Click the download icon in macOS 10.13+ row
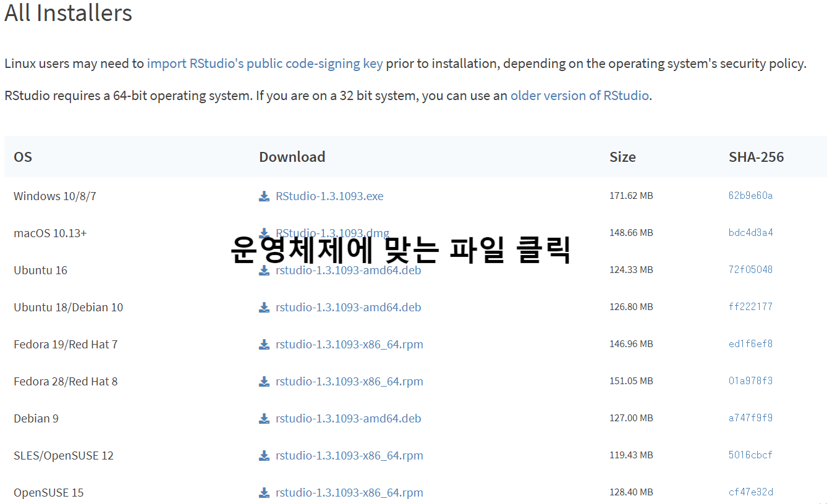 (x=264, y=233)
